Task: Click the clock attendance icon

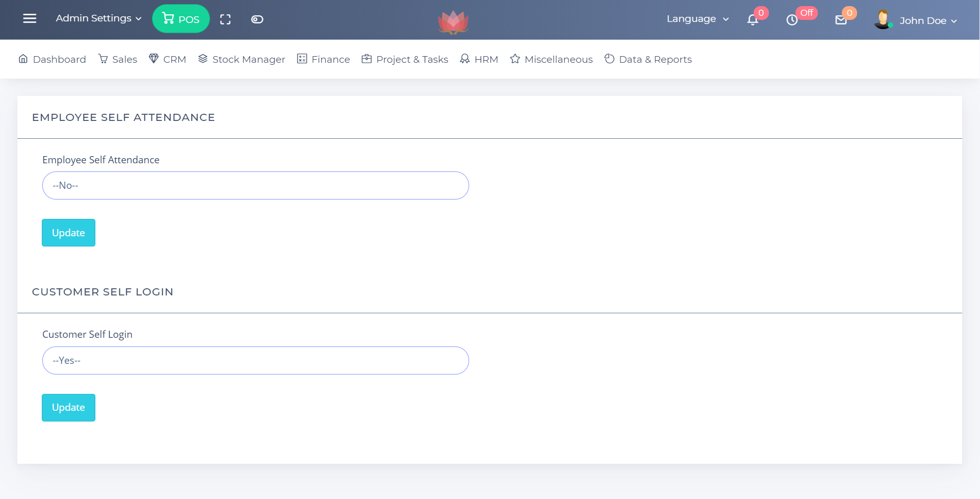Action: (791, 20)
